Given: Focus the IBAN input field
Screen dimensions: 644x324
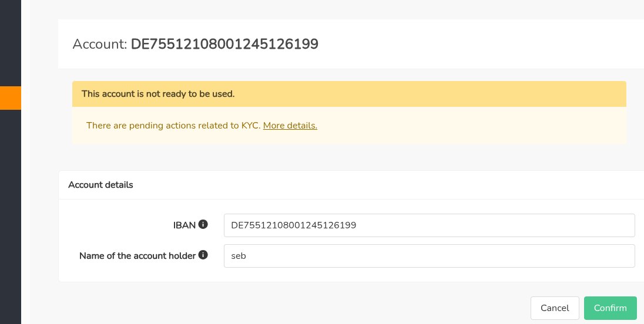Looking at the screenshot, I should tap(429, 225).
